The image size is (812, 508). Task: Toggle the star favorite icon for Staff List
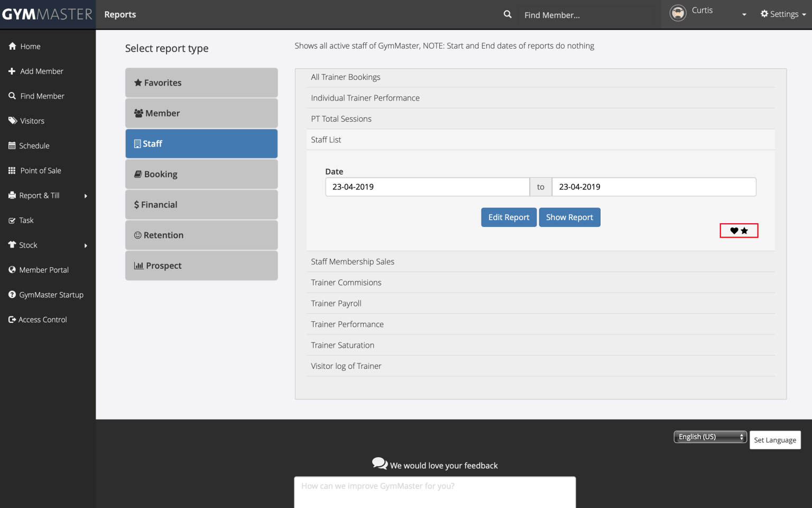744,231
